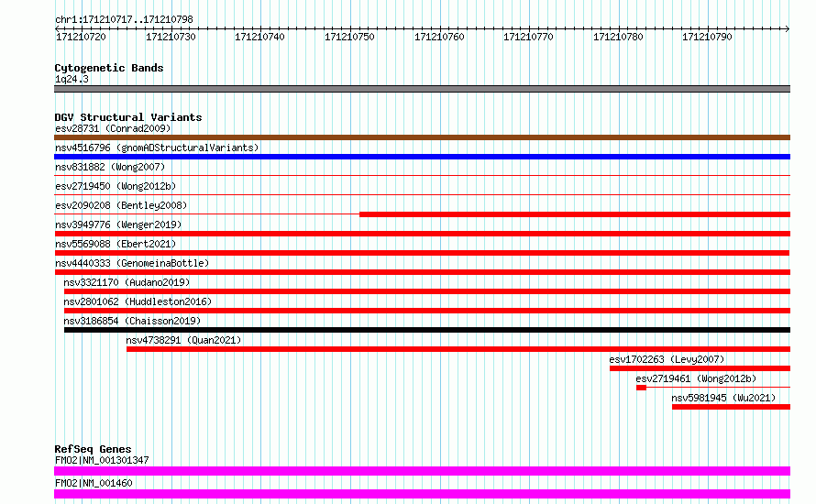Click ruler position 171210750
Screen dimensions: 816x504
coord(349,37)
